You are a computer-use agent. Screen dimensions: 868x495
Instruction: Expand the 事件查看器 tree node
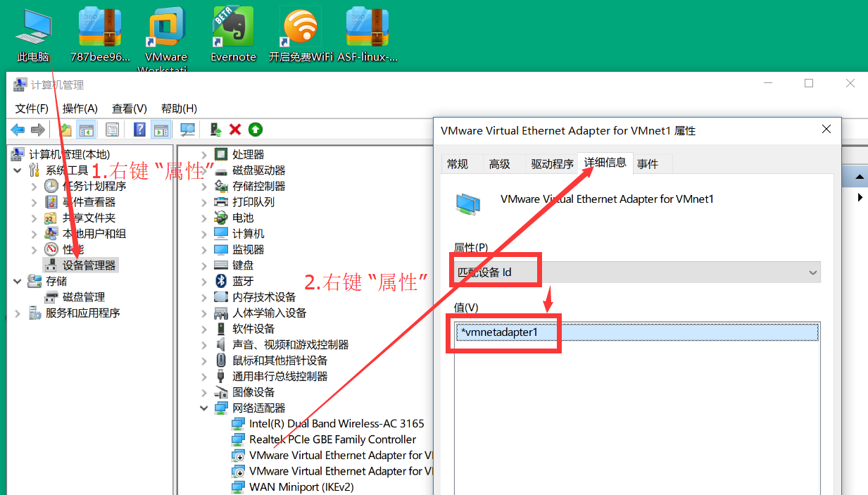[34, 202]
